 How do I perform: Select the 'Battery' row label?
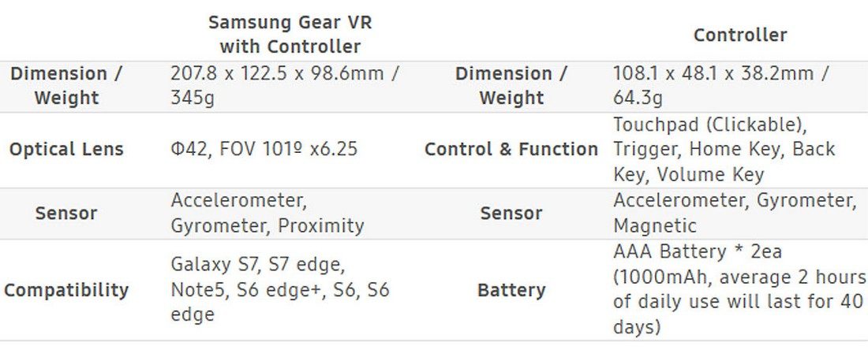tap(511, 289)
